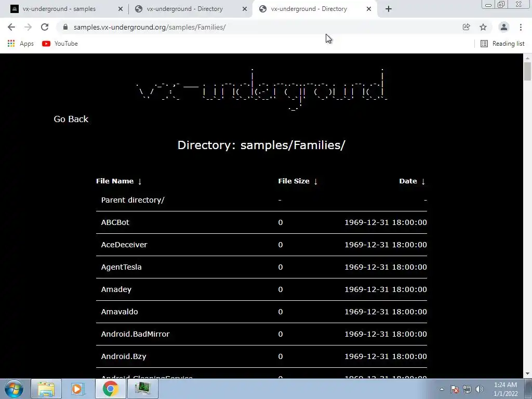Open the Reading list
Image resolution: width=532 pixels, height=399 pixels.
pyautogui.click(x=502, y=44)
